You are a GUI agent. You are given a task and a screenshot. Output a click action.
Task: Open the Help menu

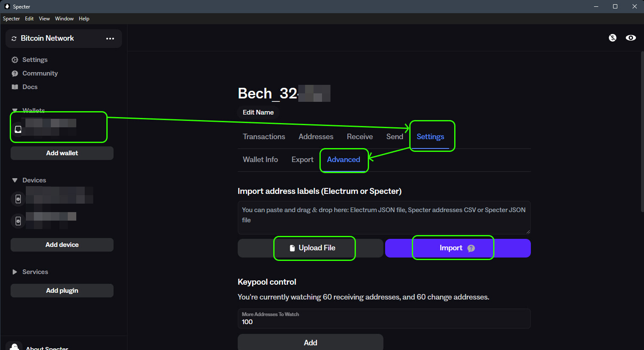[x=84, y=19]
